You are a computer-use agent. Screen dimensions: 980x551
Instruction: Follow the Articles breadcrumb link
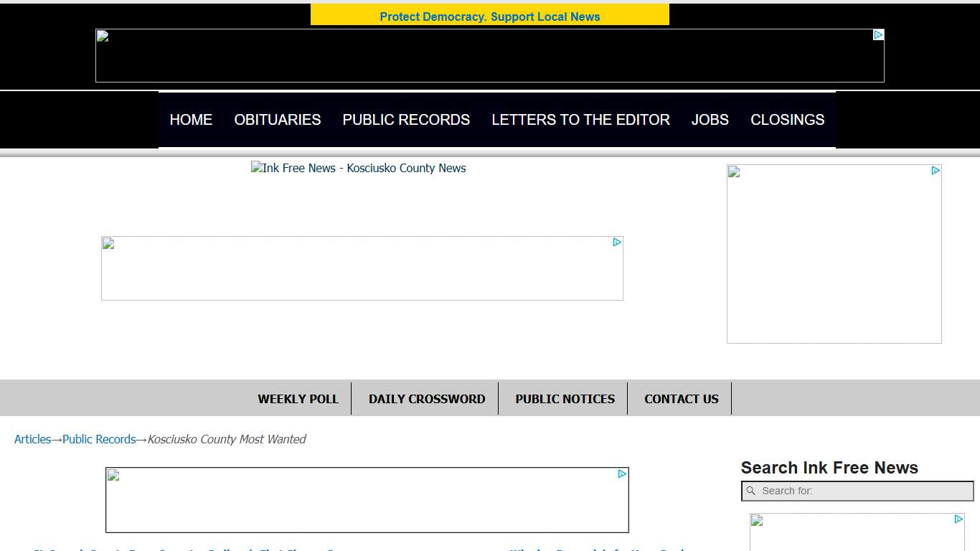(32, 439)
